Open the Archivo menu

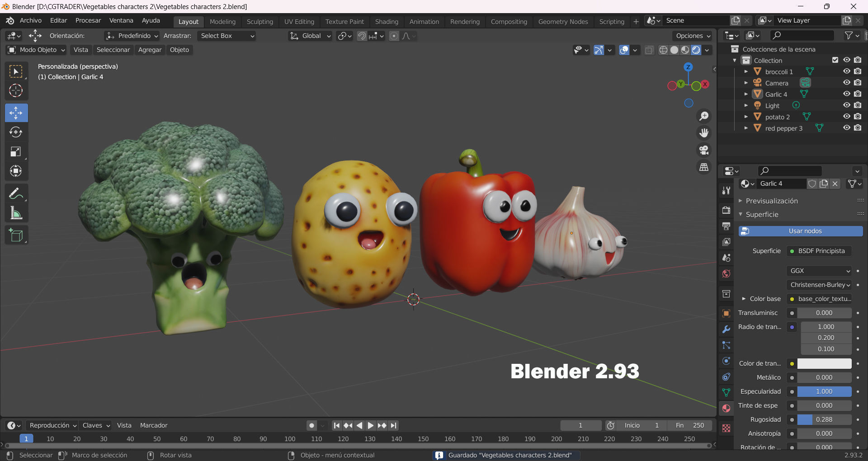(x=31, y=20)
